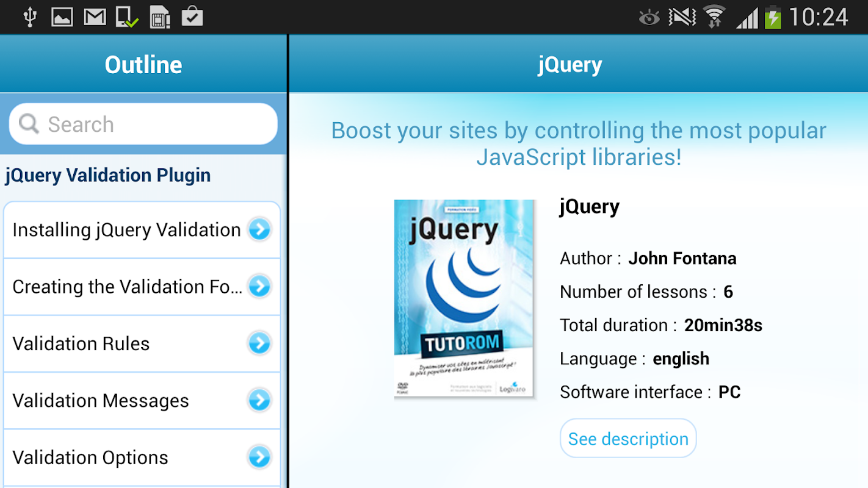Tap the Language value english
The image size is (868, 488).
[x=681, y=359]
